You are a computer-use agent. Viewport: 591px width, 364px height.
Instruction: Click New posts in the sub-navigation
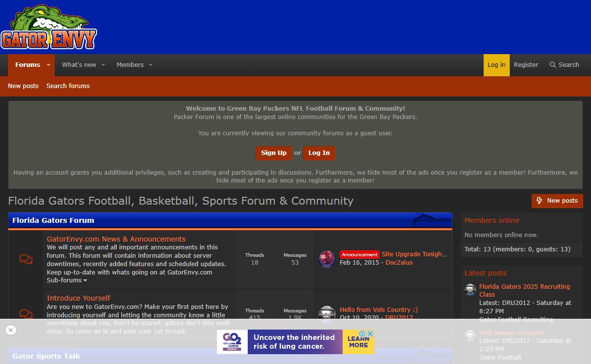pos(23,86)
